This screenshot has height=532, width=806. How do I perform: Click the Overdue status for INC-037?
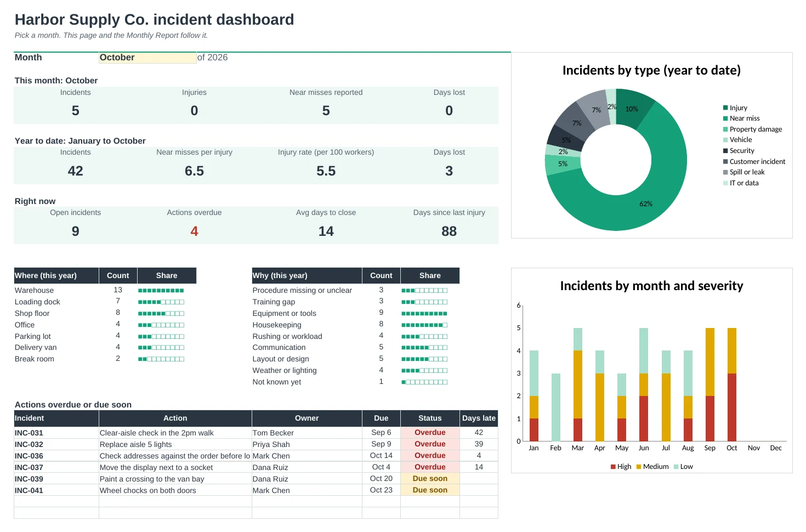(x=430, y=467)
